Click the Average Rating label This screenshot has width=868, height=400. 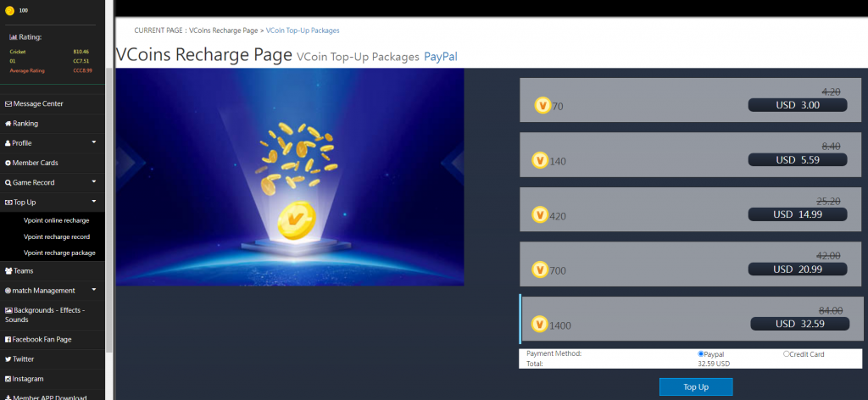click(27, 71)
